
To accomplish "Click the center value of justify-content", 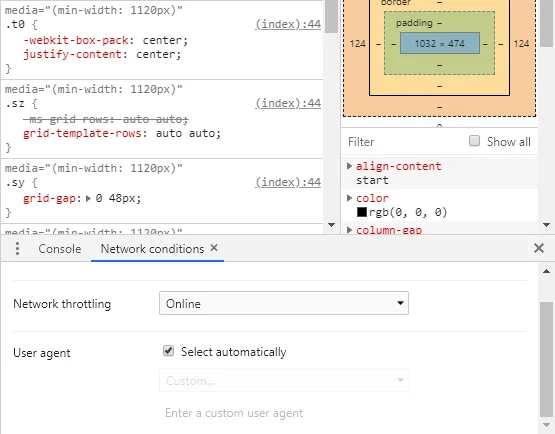I will pos(155,55).
